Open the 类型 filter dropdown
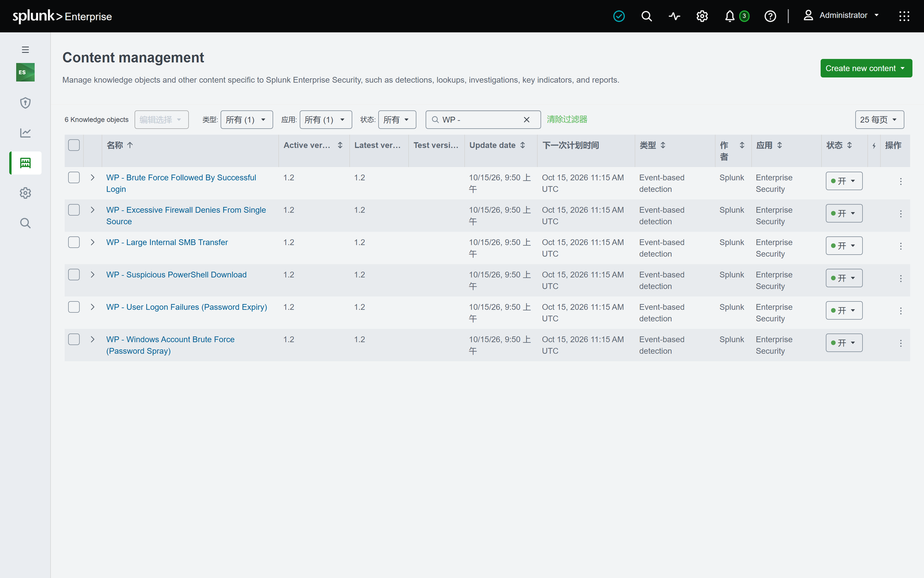The width and height of the screenshot is (924, 578). click(246, 120)
